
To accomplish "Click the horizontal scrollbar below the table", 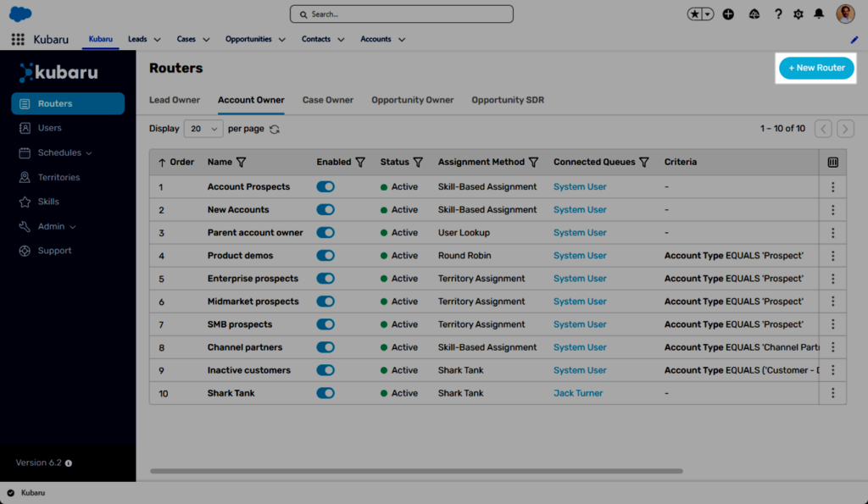I will (415, 471).
